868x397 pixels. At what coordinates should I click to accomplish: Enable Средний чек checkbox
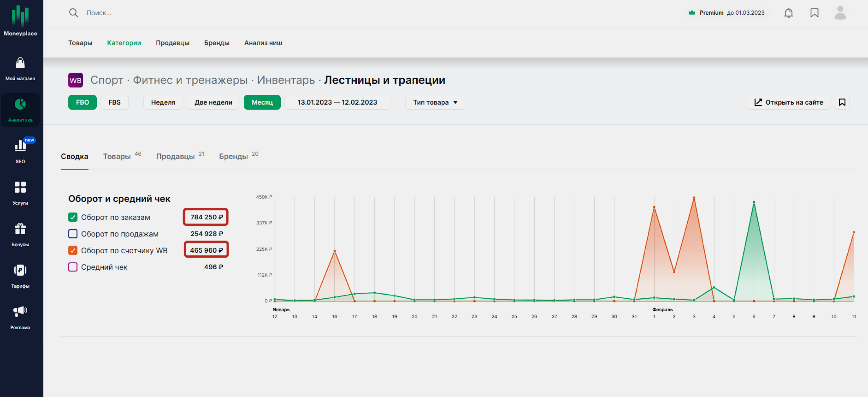(73, 267)
